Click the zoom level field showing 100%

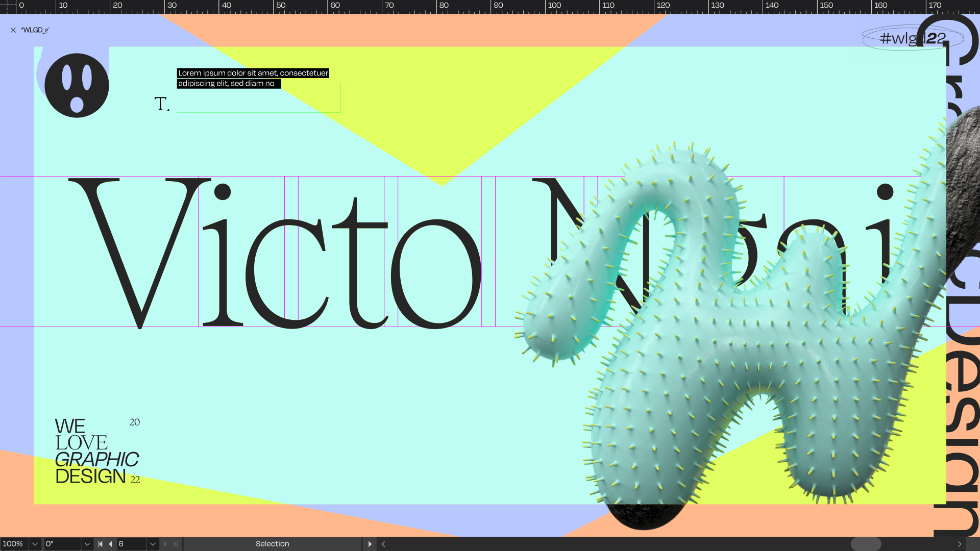coord(14,544)
